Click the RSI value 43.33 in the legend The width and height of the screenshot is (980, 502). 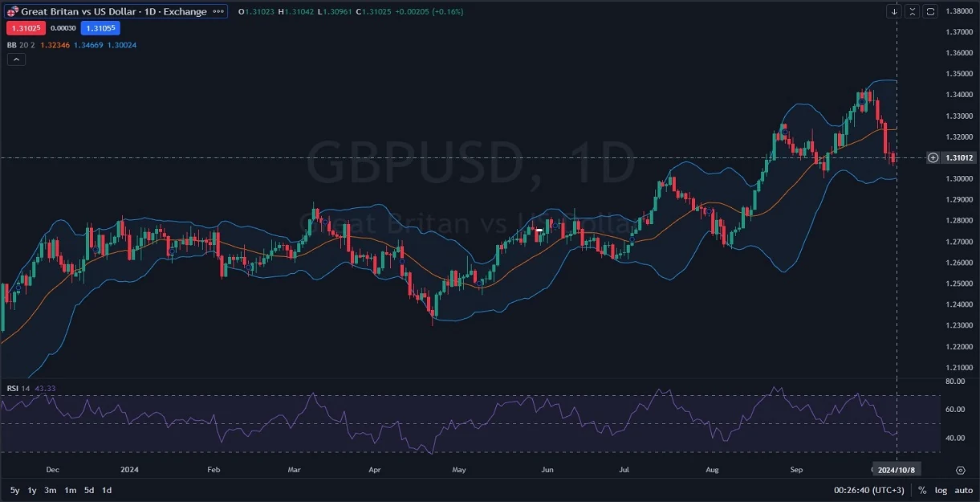pyautogui.click(x=44, y=389)
